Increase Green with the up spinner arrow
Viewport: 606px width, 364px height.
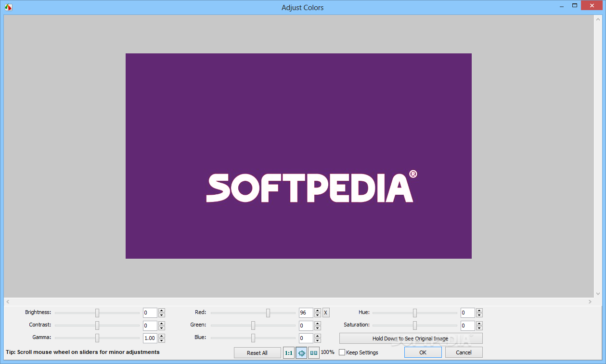(318, 323)
